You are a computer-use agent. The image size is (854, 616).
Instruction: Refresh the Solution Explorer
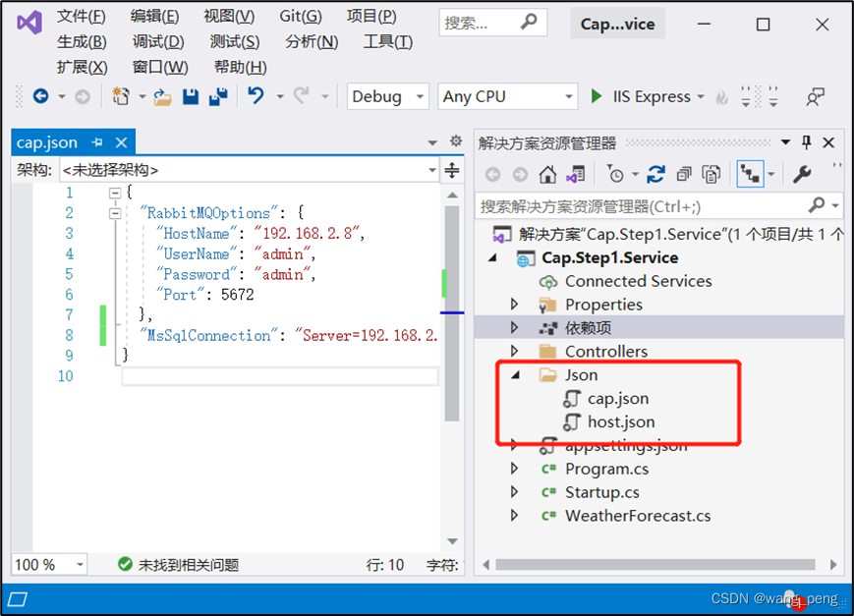tap(657, 173)
